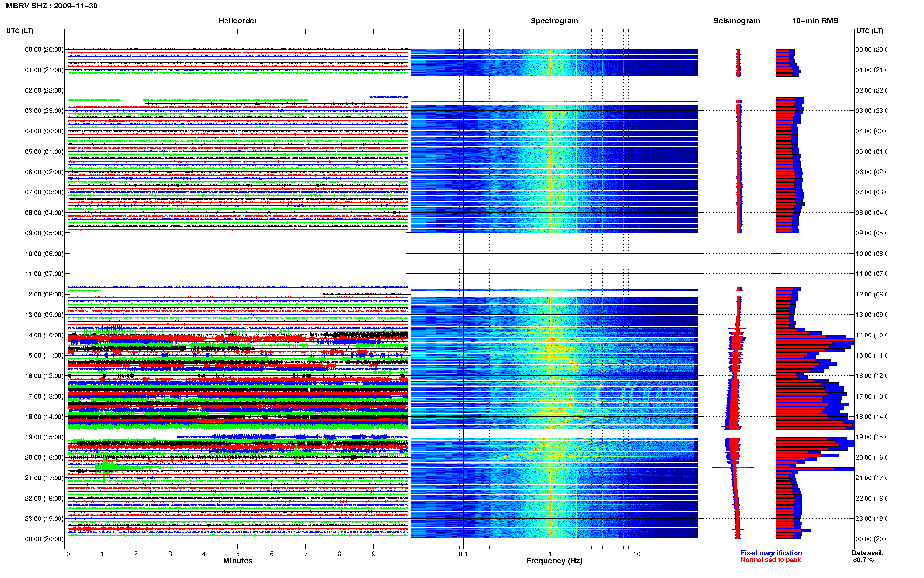Click the truncated "19:00 (15:" label right of RMS panel
This screenshot has height=578, width=924.
pos(871,437)
